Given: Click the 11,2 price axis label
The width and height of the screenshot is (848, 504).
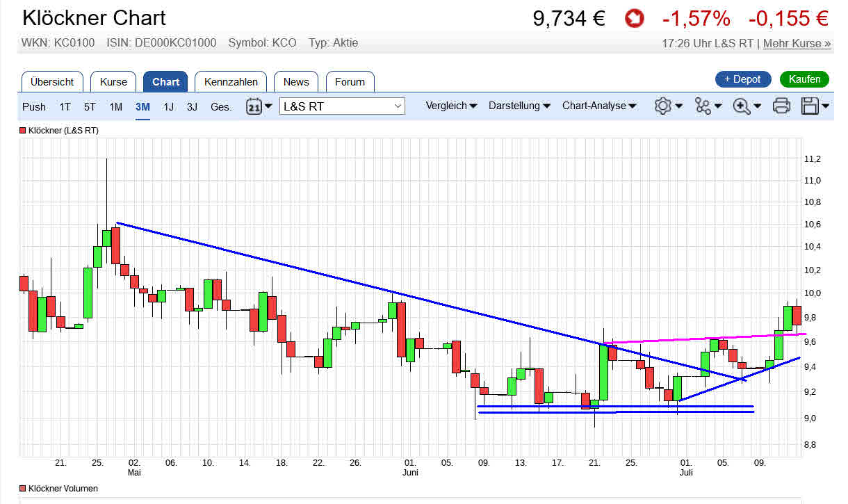Looking at the screenshot, I should [812, 158].
